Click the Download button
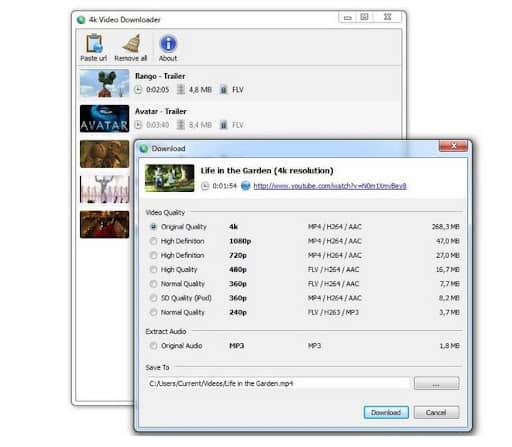The image size is (512, 447). [x=386, y=412]
